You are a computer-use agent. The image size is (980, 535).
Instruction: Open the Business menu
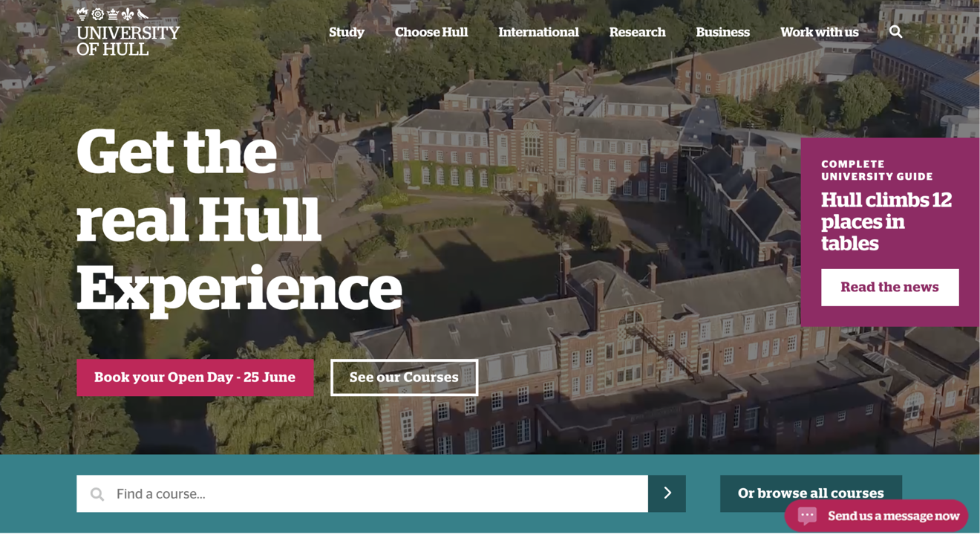click(722, 32)
